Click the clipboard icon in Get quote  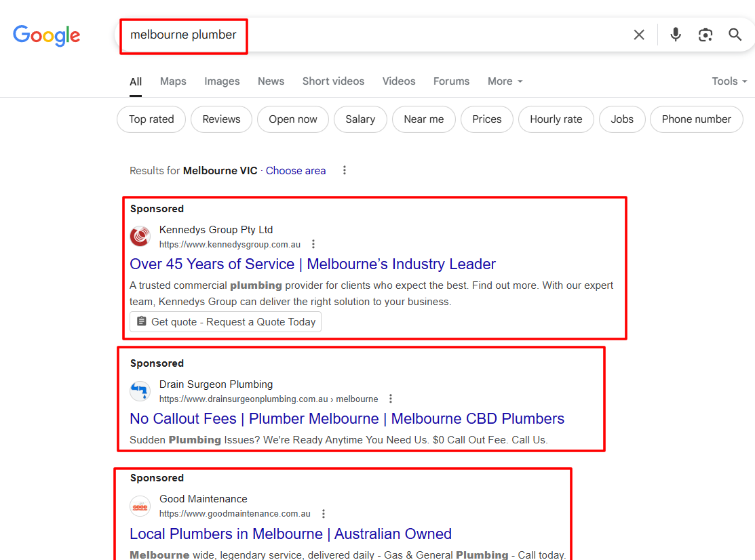(141, 321)
